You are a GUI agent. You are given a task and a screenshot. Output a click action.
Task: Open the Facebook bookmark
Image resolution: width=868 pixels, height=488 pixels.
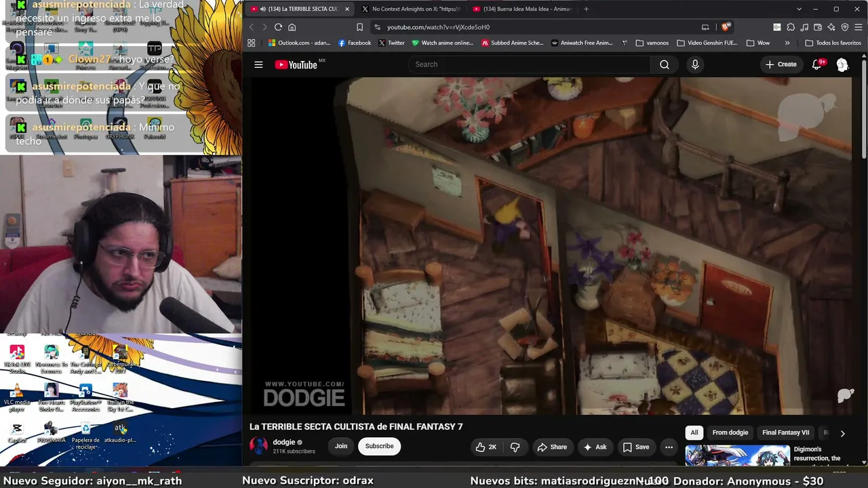coord(355,43)
